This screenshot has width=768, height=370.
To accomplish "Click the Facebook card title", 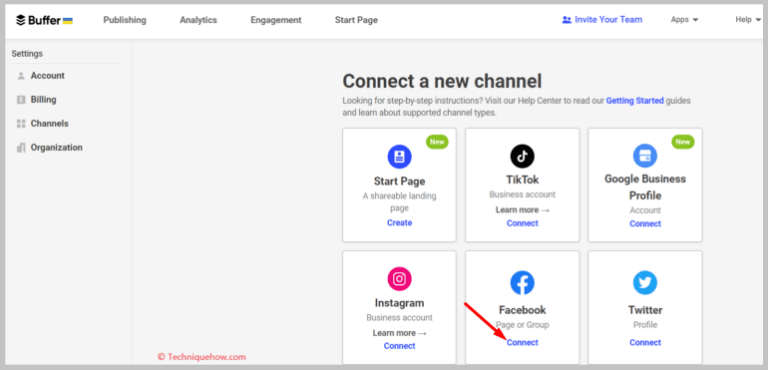I will [x=523, y=310].
